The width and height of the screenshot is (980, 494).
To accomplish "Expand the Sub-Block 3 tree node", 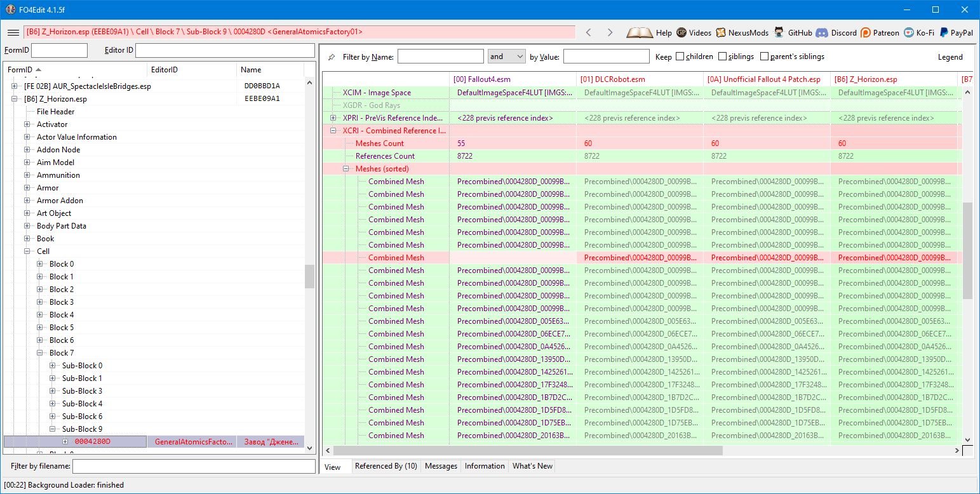I will pos(53,391).
